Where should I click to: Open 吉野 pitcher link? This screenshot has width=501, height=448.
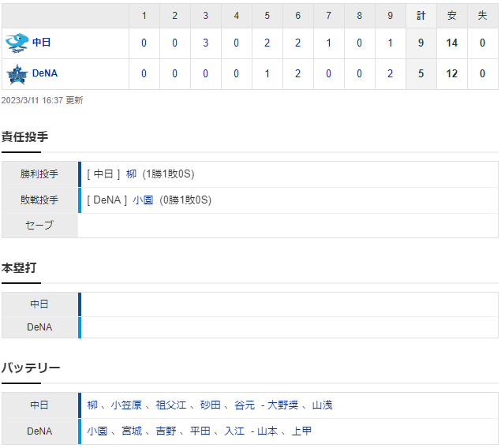point(166,431)
